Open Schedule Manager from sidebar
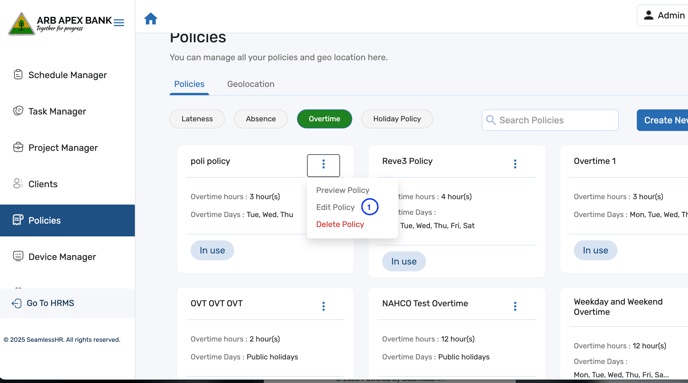The width and height of the screenshot is (688, 383). click(68, 75)
